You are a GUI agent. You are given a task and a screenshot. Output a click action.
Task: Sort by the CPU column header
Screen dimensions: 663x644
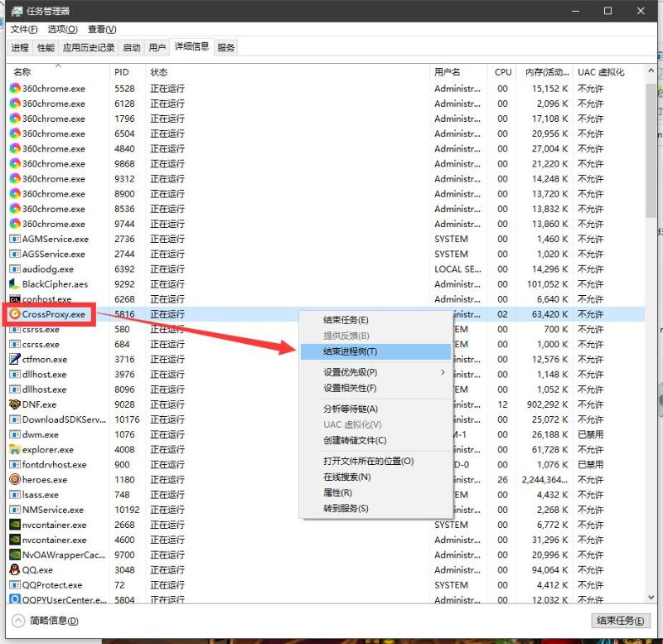[x=503, y=72]
